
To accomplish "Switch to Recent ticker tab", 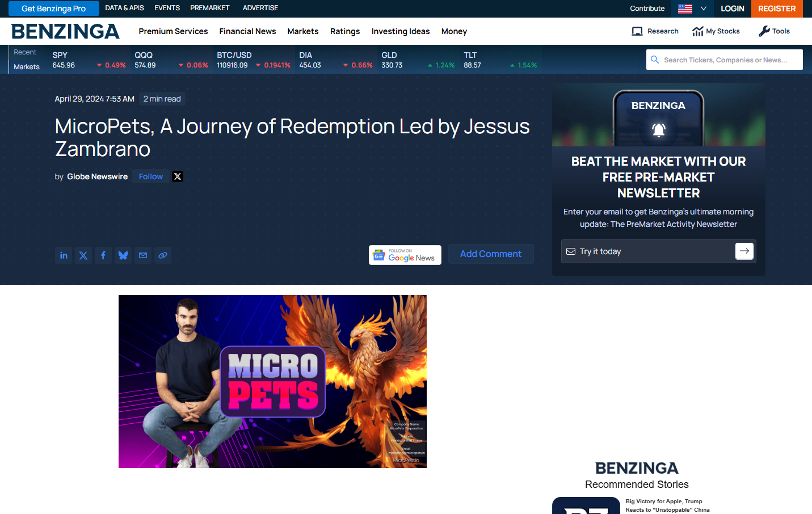I will click(x=25, y=52).
